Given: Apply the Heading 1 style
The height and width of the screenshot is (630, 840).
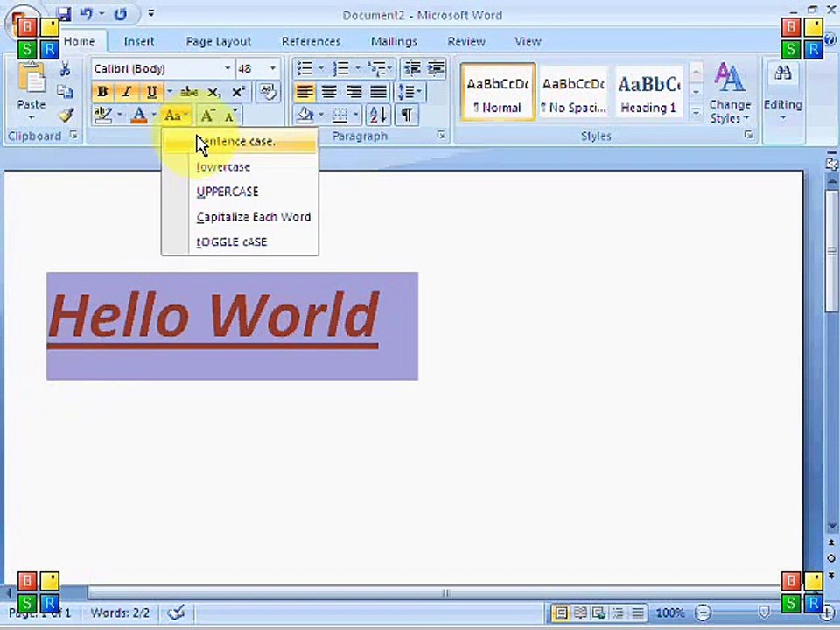Looking at the screenshot, I should click(648, 92).
